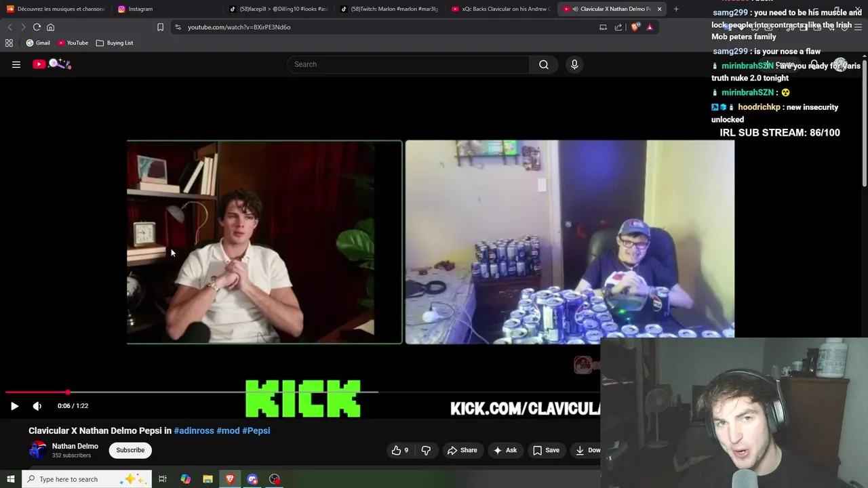Screen dimensions: 868x488
Task: View site information icon beside URL
Action: (x=178, y=27)
